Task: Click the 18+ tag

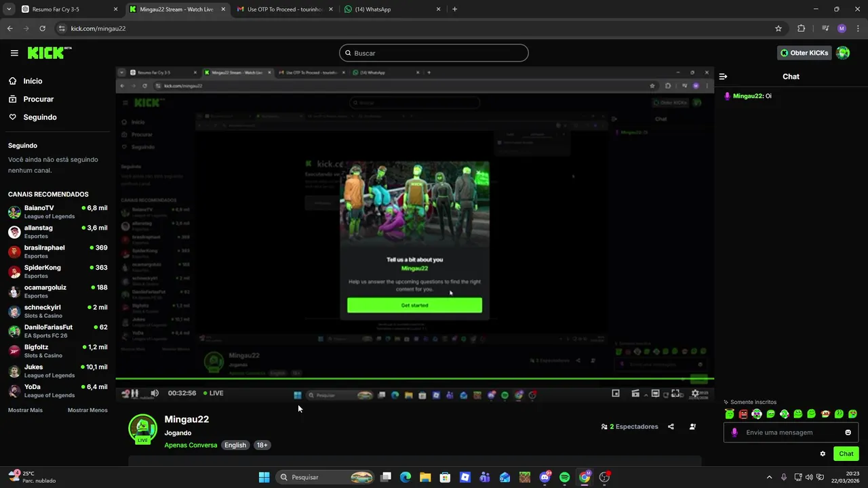Action: tap(262, 445)
